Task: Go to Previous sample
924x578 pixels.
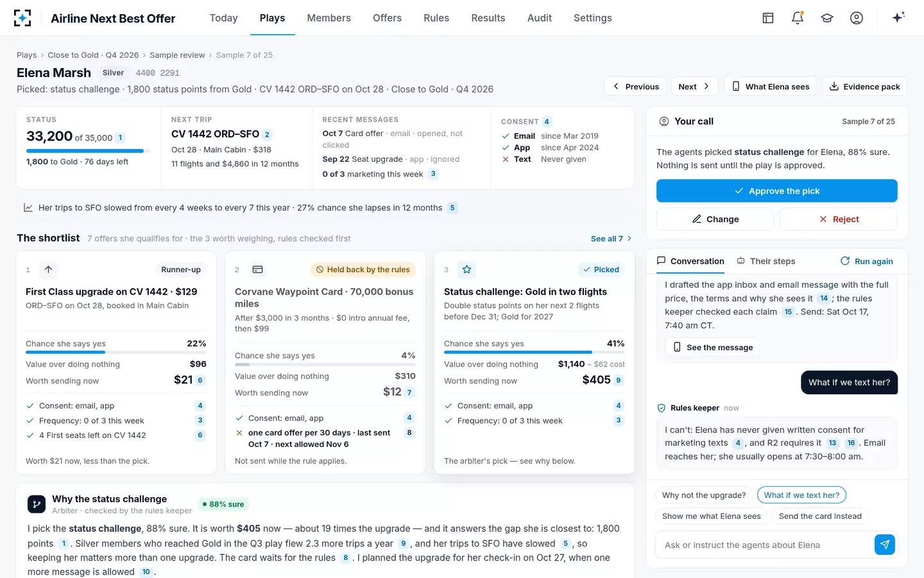Action: coord(635,87)
